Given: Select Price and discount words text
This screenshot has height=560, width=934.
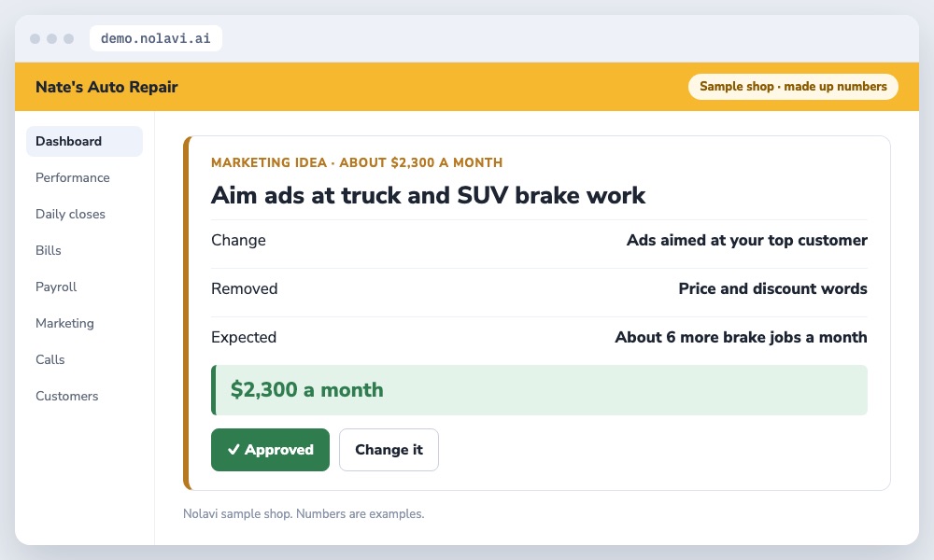Looking at the screenshot, I should [x=772, y=288].
